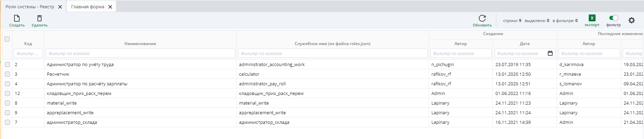
Task: Close the Роли системы - Реестр tab
Action: (x=60, y=7)
